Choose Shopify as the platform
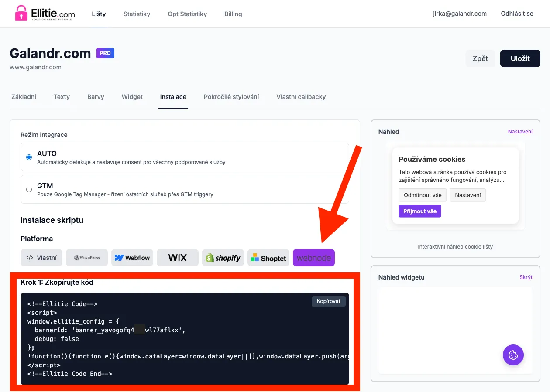Image resolution: width=550 pixels, height=392 pixels. [x=223, y=258]
